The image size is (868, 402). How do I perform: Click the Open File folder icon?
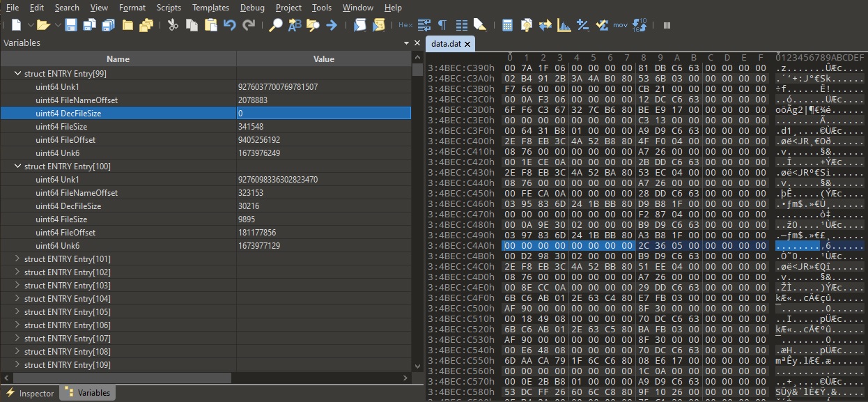coord(42,25)
